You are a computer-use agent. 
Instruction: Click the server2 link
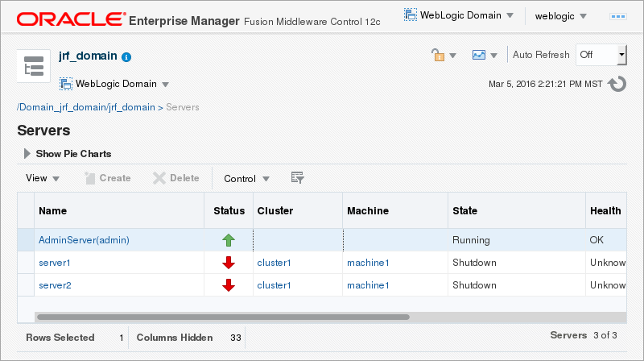click(x=55, y=285)
